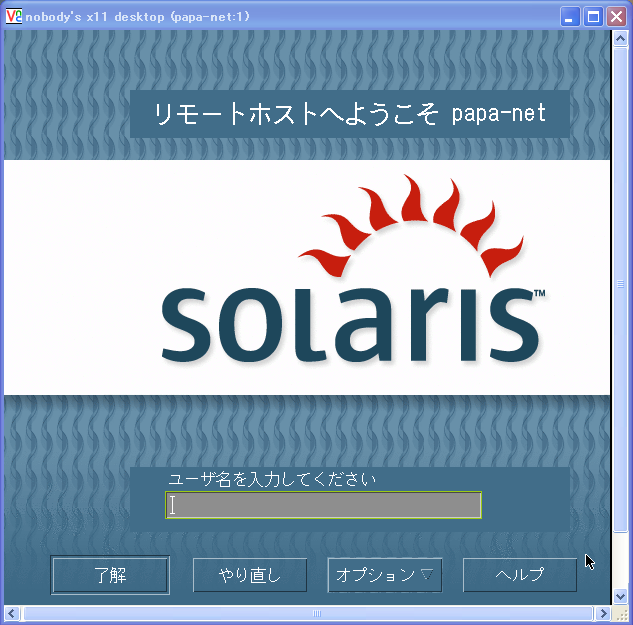Click the Solaris logo image
Viewport: 633px width, 625px height.
click(354, 268)
